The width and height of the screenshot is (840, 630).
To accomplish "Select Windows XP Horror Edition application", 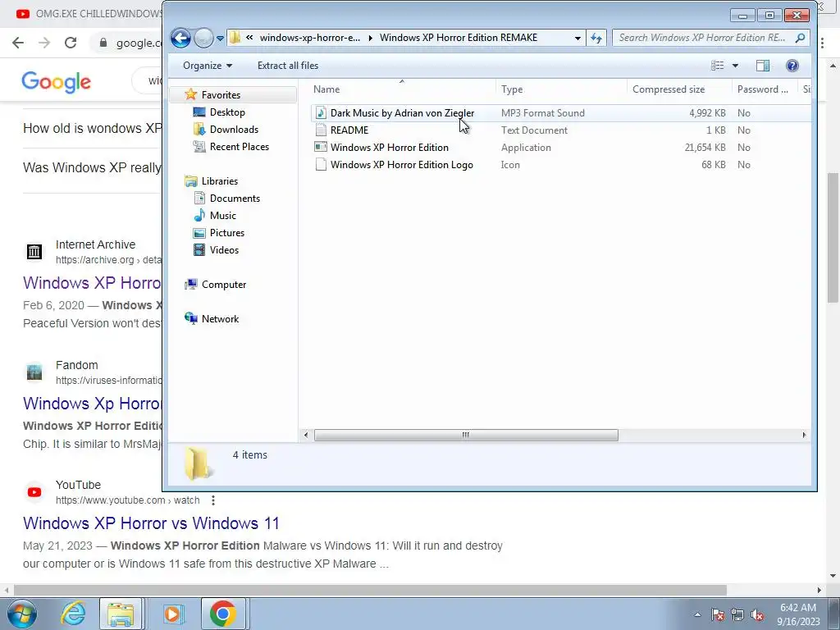I will coord(389,148).
